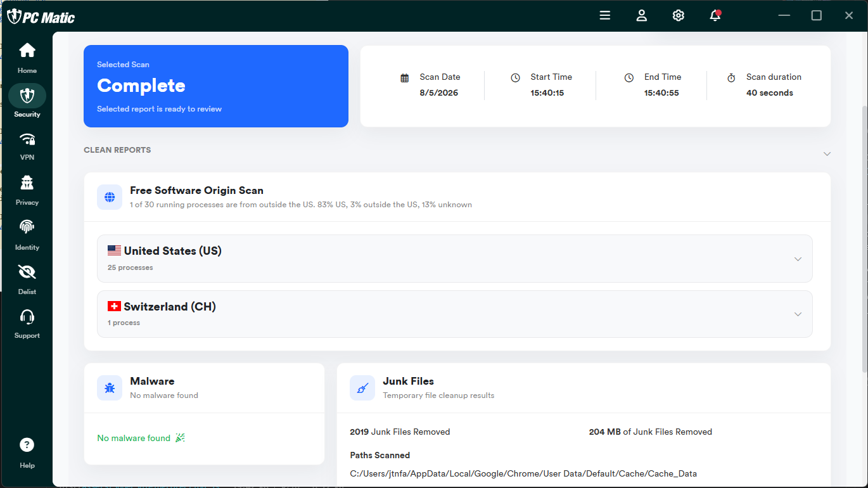868x488 pixels.
Task: Click the celebration icon beside No malware found
Action: (180, 438)
